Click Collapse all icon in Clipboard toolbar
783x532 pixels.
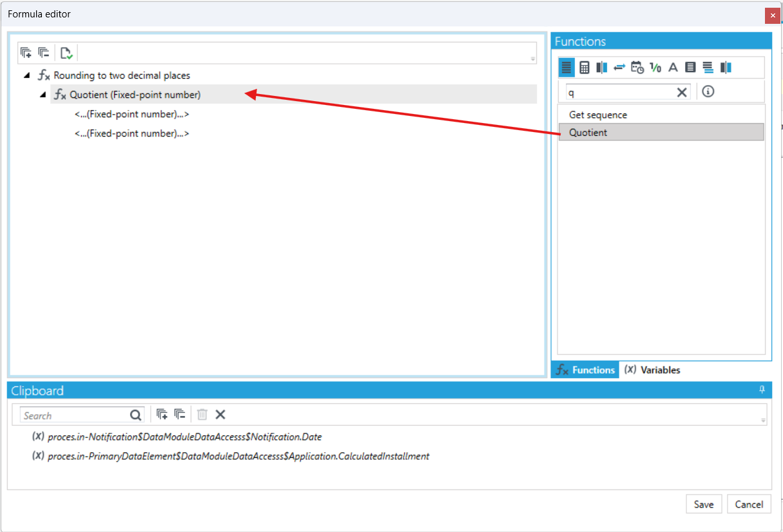tap(180, 415)
